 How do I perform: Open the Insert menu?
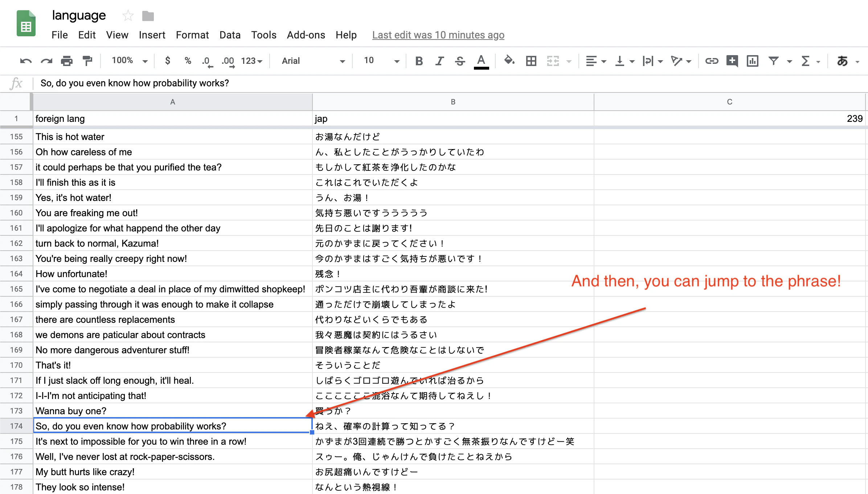(152, 35)
